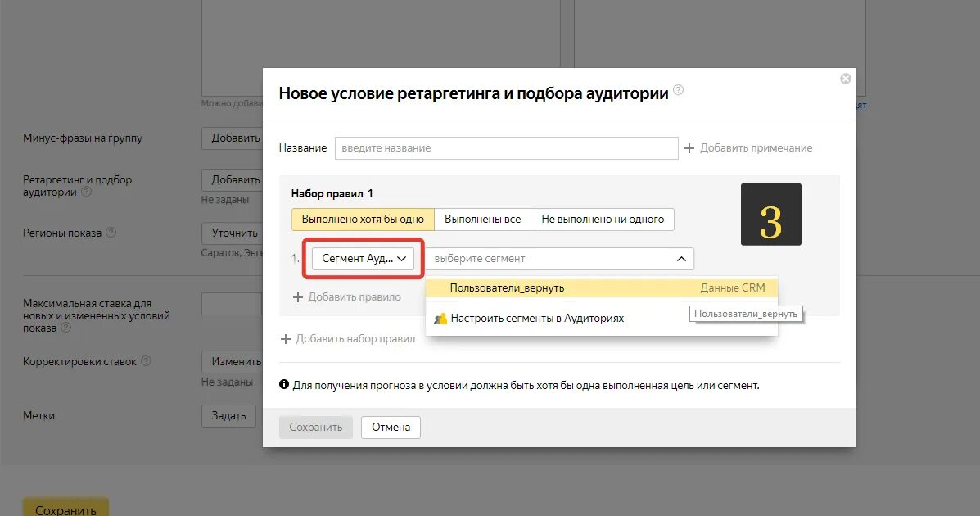Viewport: 980px width, 516px height.
Task: Click Добавить набор правил link
Action: [x=355, y=339]
